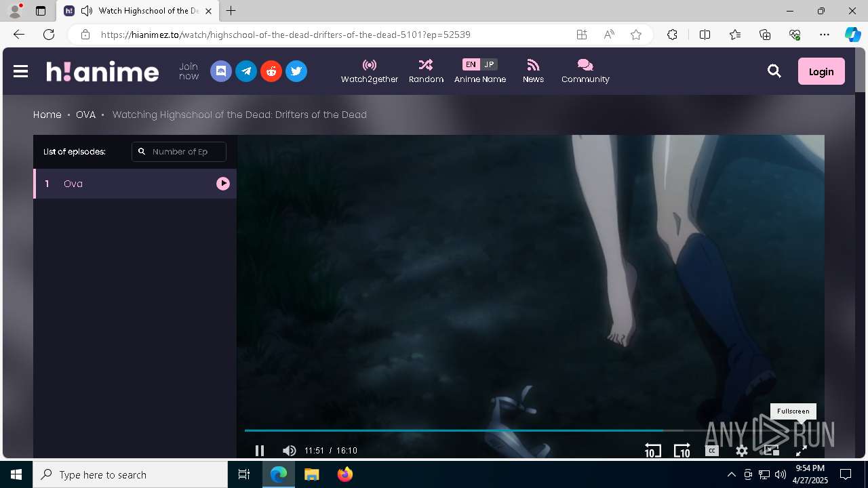The image size is (868, 488).
Task: Switch anime name to EN
Action: point(471,64)
